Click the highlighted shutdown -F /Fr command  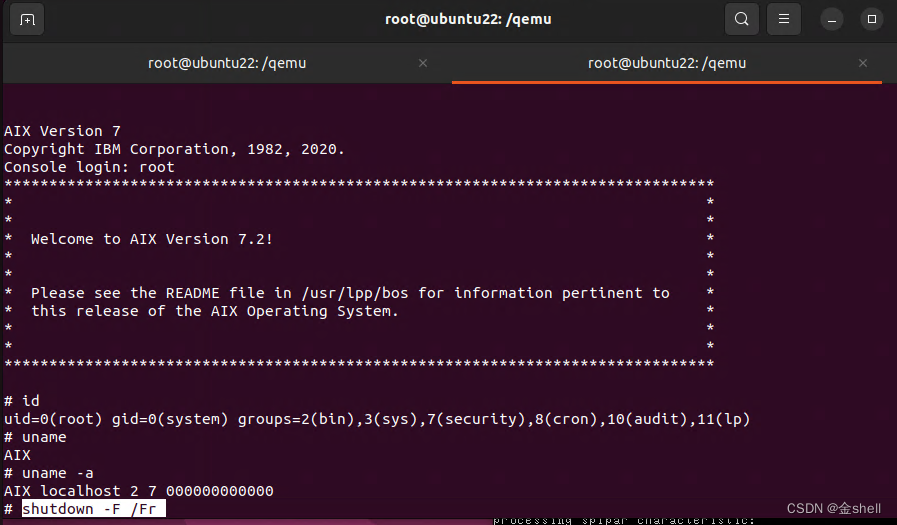[94, 508]
